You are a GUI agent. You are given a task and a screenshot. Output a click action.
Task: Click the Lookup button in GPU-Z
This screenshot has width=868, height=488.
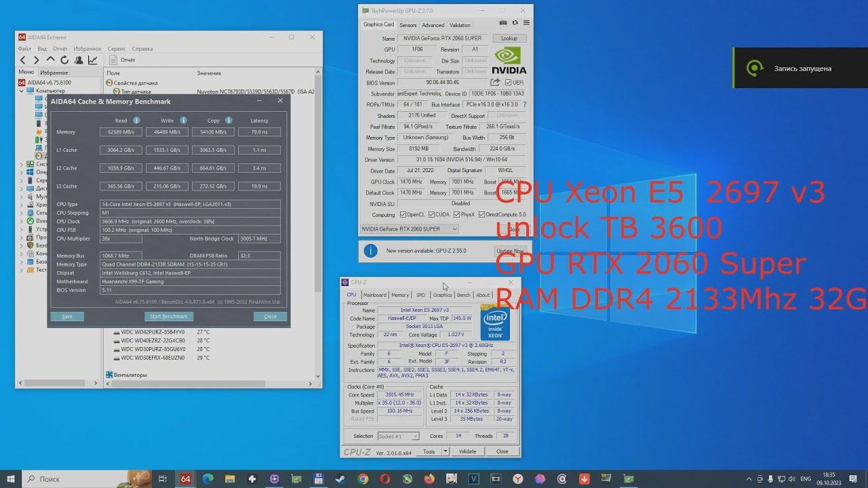[x=509, y=39]
